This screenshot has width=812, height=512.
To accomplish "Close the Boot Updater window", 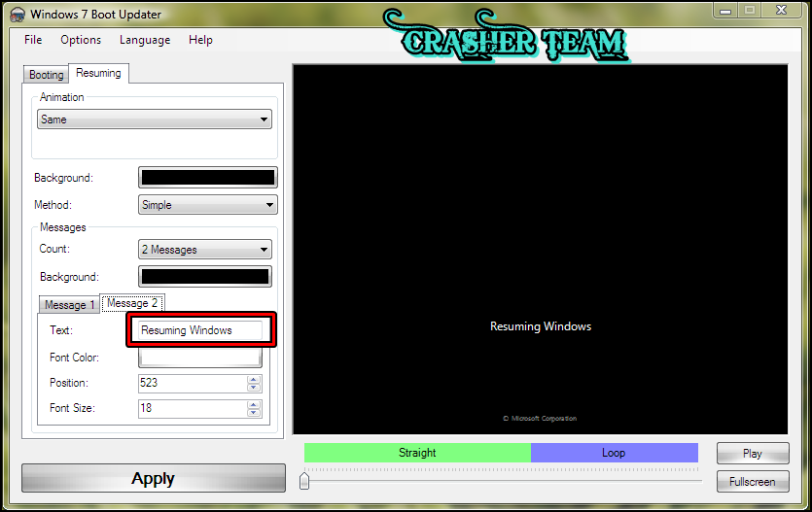I will [782, 11].
